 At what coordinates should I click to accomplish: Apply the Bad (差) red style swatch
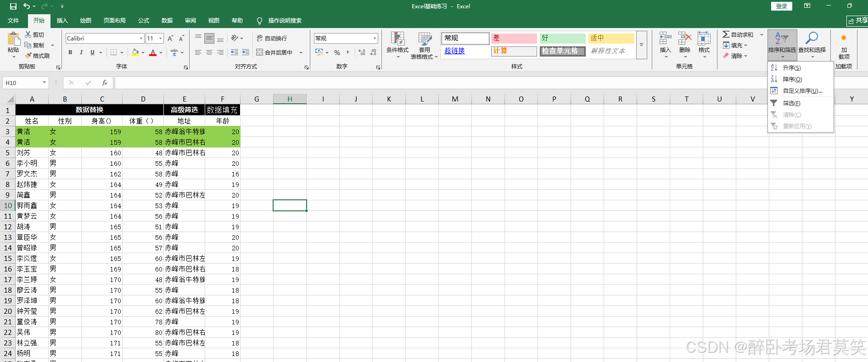pos(514,38)
